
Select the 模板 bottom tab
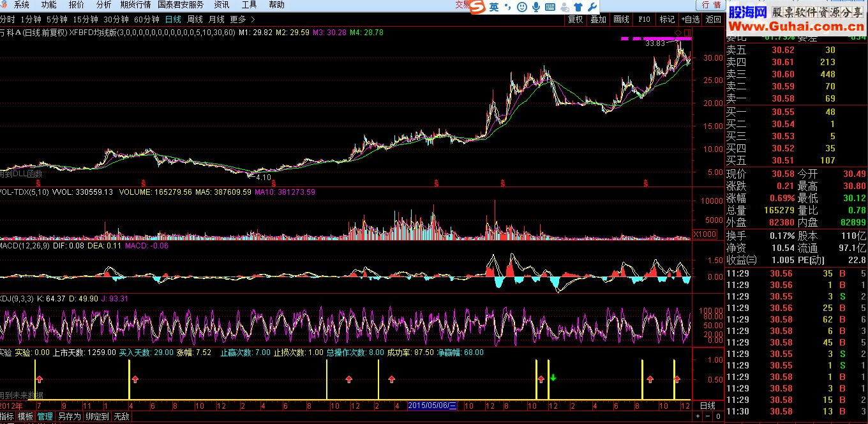(26, 416)
